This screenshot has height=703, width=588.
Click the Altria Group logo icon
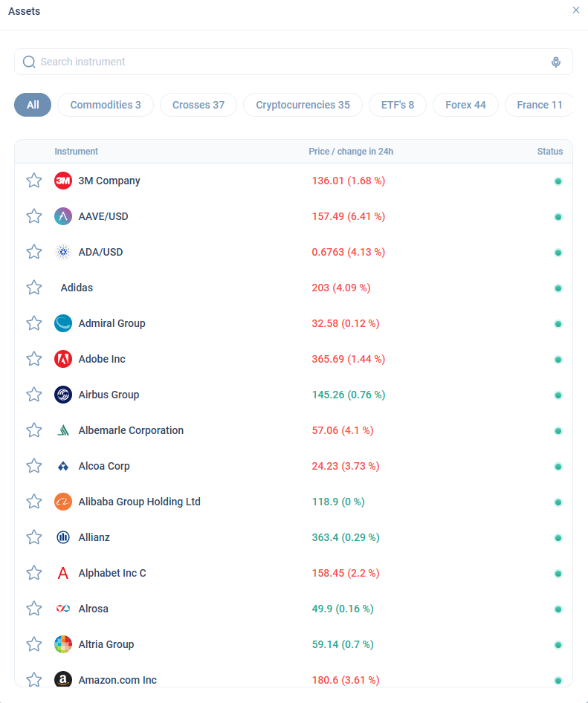63,644
